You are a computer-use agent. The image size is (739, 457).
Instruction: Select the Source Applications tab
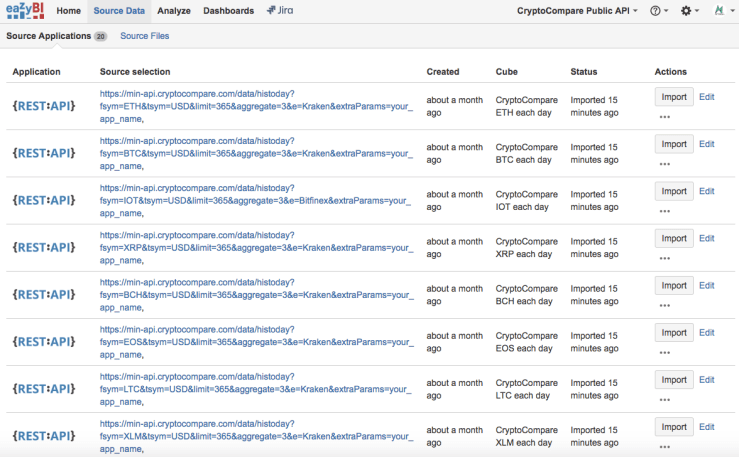[49, 36]
